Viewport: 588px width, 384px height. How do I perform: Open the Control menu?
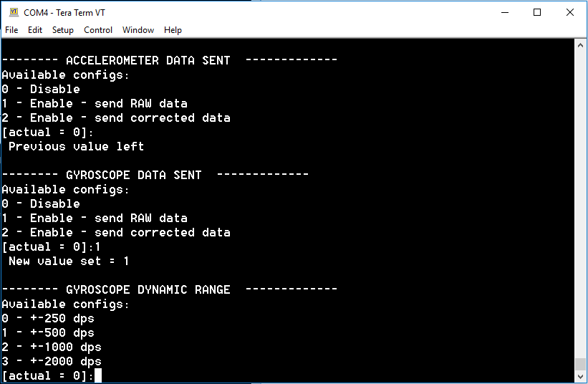[98, 30]
